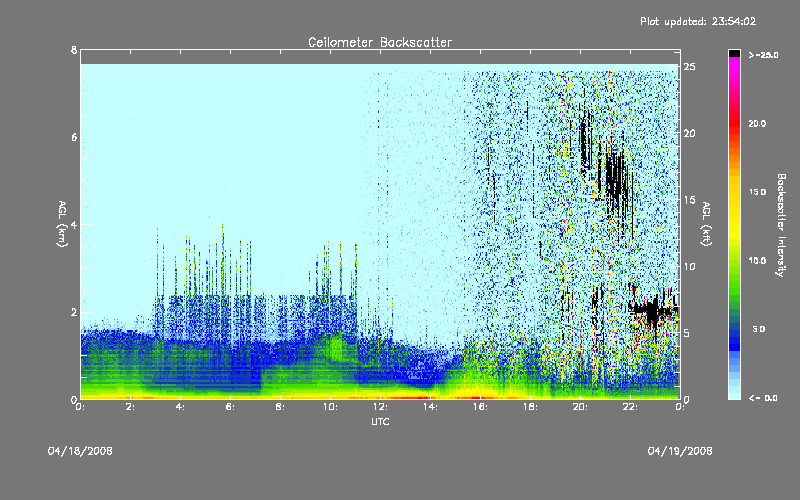This screenshot has height=500, width=800.
Task: Click the 'AGL (kft)' right axis label
Action: coord(706,224)
